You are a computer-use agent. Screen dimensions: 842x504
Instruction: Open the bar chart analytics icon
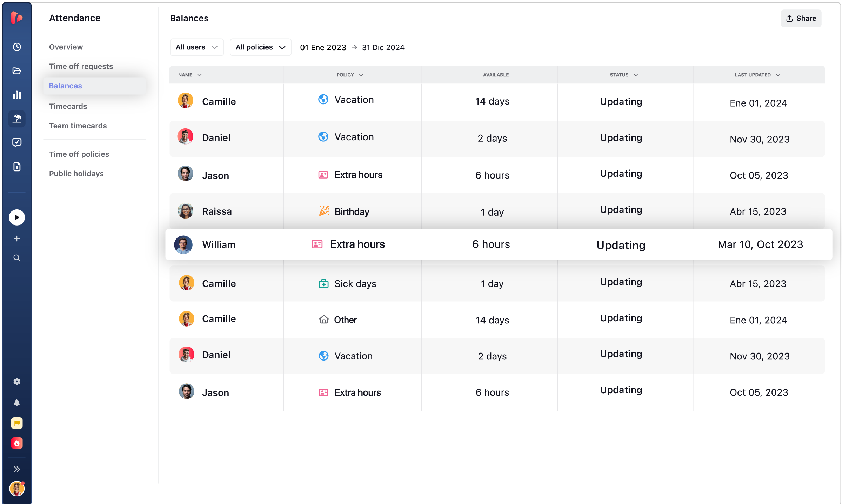tap(17, 95)
